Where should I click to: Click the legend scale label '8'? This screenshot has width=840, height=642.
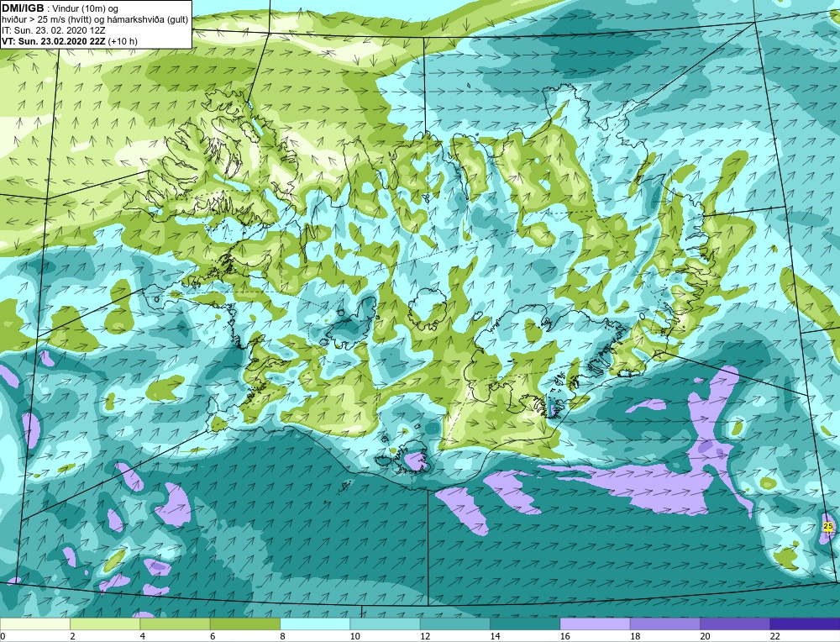pyautogui.click(x=282, y=636)
